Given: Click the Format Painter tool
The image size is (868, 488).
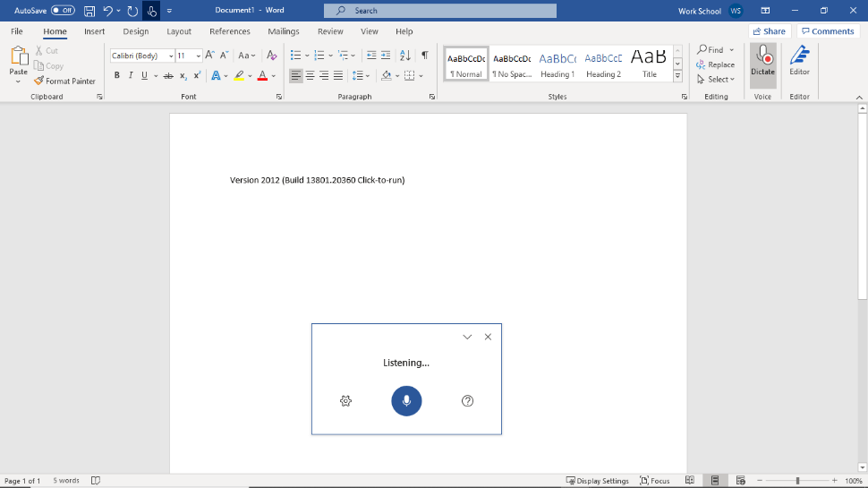Looking at the screenshot, I should (64, 81).
